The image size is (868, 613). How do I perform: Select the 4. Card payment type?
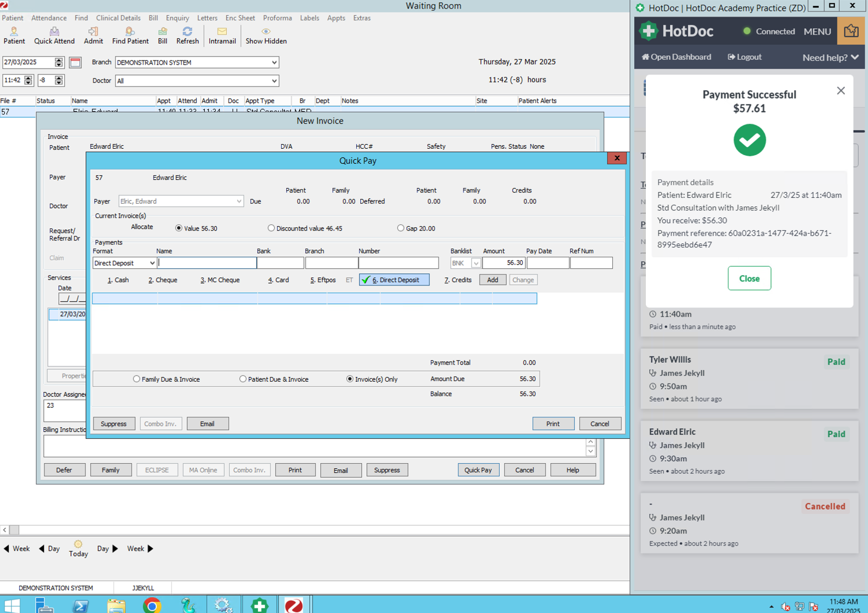278,280
